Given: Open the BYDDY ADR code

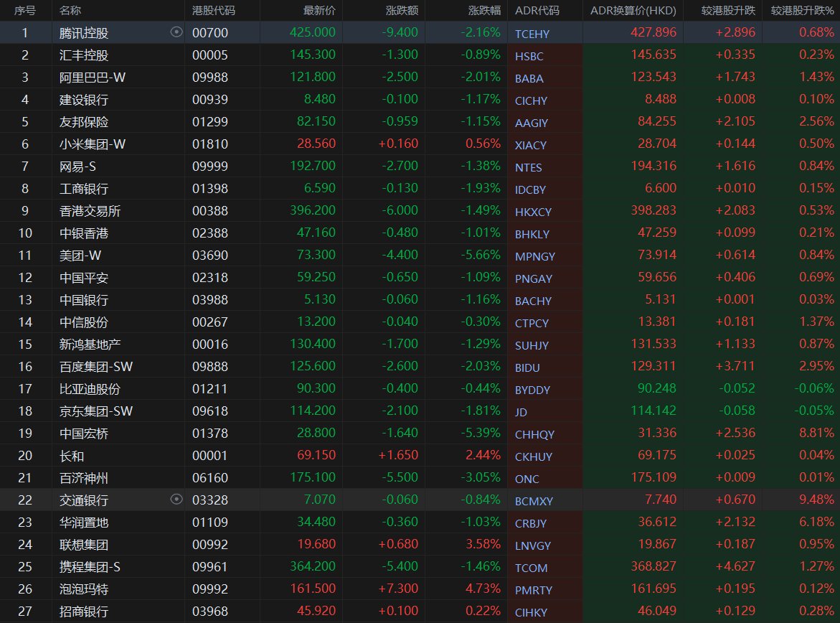Looking at the screenshot, I should tap(532, 390).
